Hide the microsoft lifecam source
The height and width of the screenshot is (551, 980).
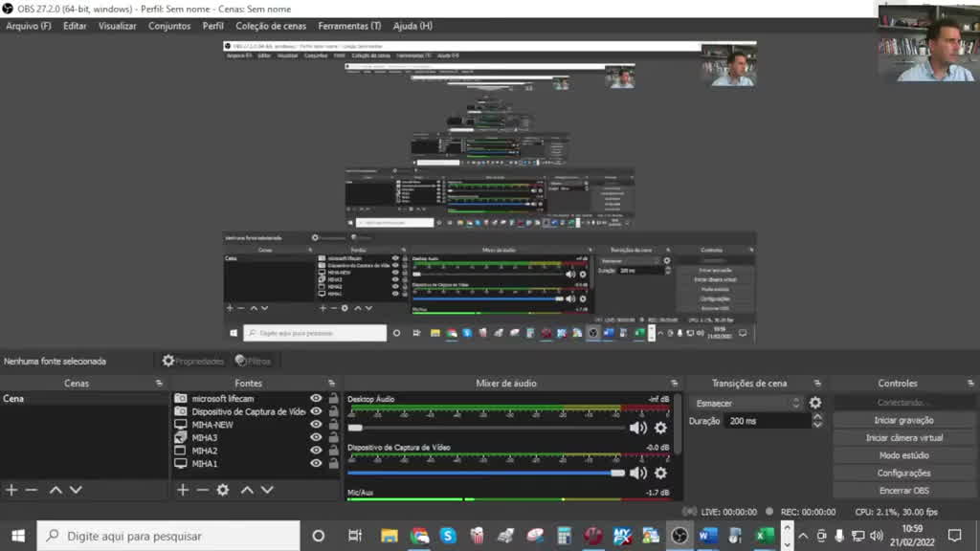316,399
